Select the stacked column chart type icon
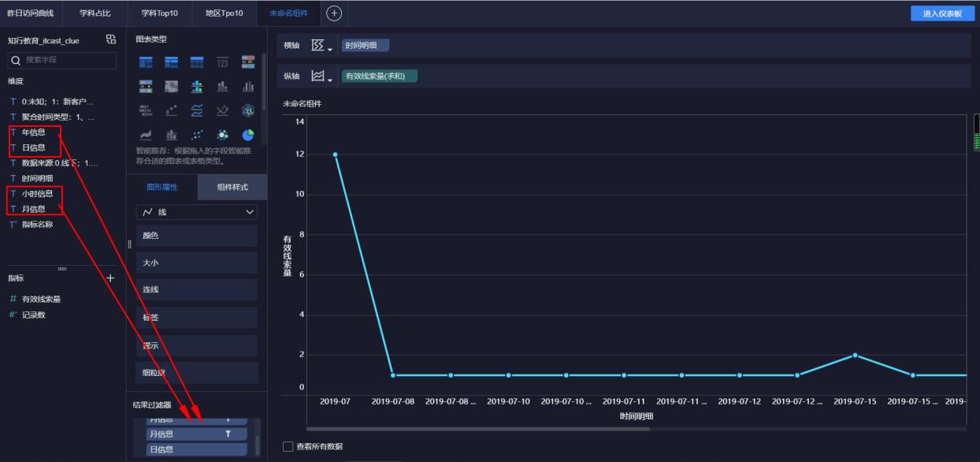 (222, 86)
